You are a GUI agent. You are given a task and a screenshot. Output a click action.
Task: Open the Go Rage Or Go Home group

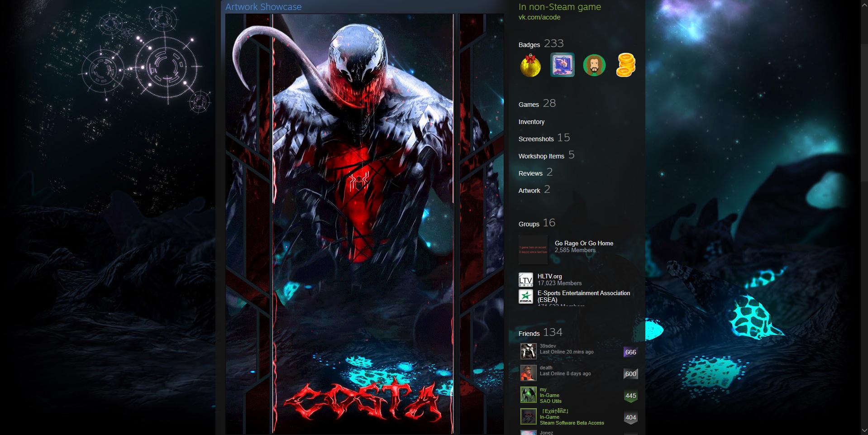pyautogui.click(x=584, y=243)
